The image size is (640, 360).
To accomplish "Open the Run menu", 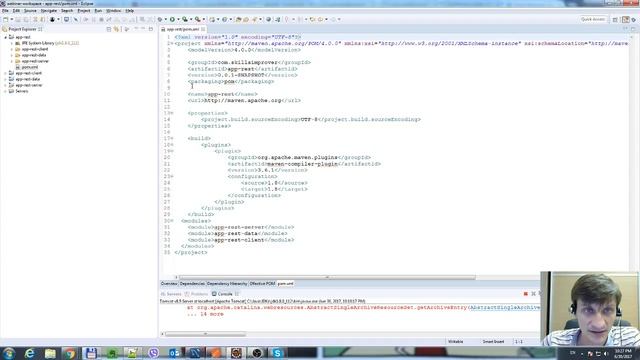I will 98,11.
